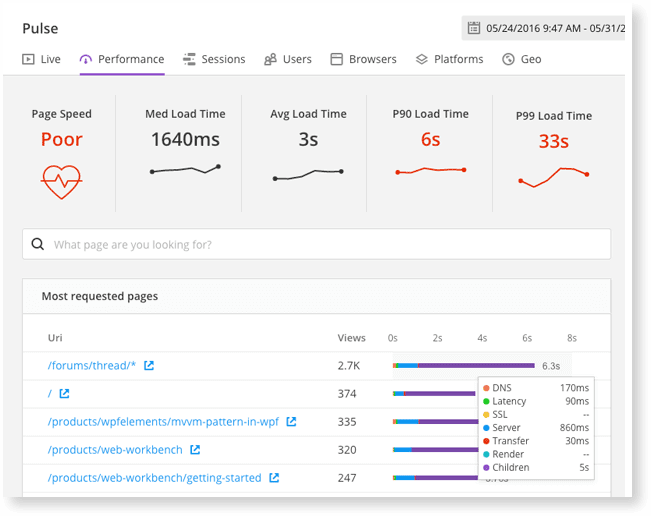Click the Poor page speed rating
Screen dimensions: 651x516
(x=61, y=139)
